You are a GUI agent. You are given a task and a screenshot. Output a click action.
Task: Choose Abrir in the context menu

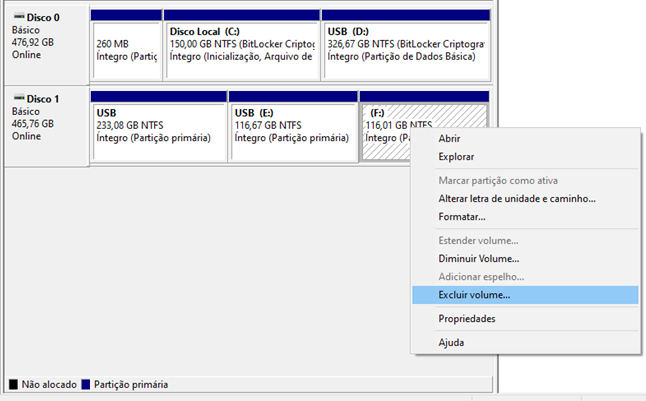tap(525, 138)
